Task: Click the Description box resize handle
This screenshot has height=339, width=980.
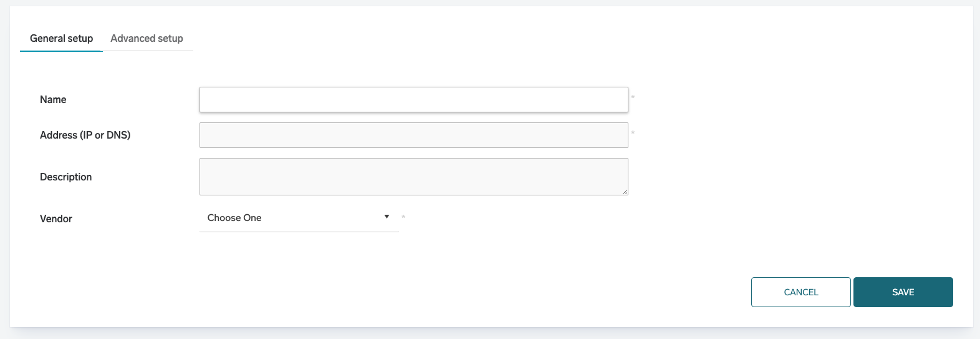Action: (625, 192)
